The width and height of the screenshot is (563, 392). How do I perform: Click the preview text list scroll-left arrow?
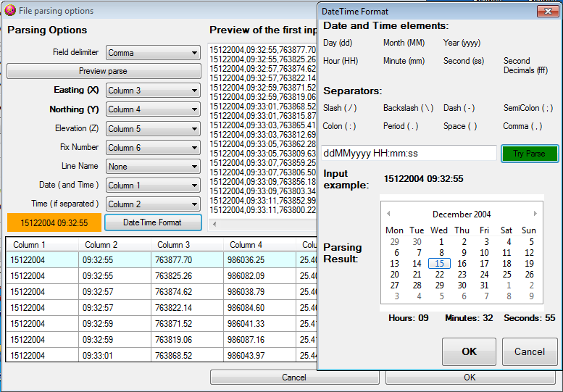214,224
